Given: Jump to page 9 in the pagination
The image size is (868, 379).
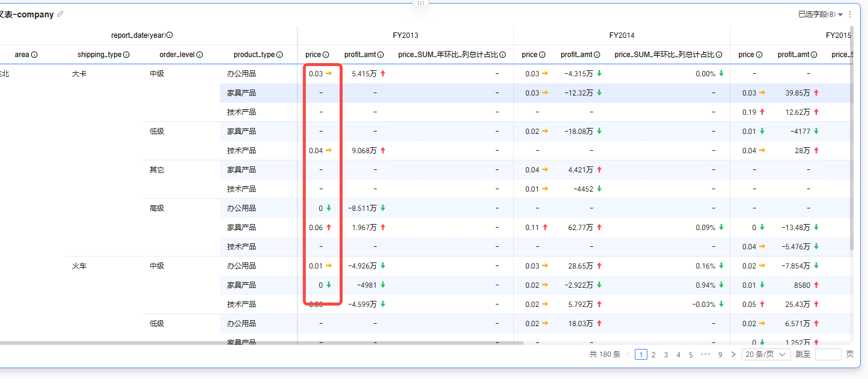Looking at the screenshot, I should coord(720,354).
